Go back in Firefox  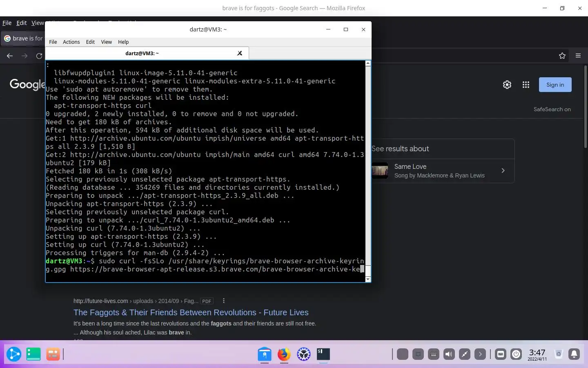tap(10, 56)
